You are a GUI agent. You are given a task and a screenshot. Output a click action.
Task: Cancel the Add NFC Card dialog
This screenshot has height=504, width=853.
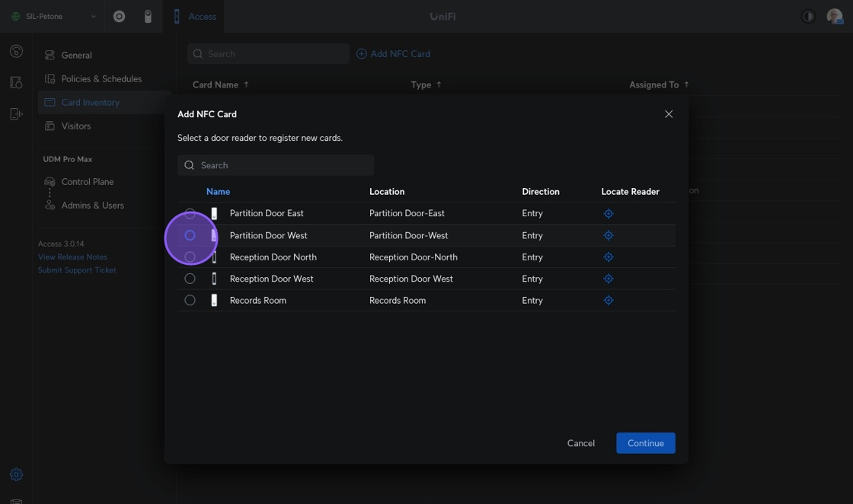[x=580, y=443]
